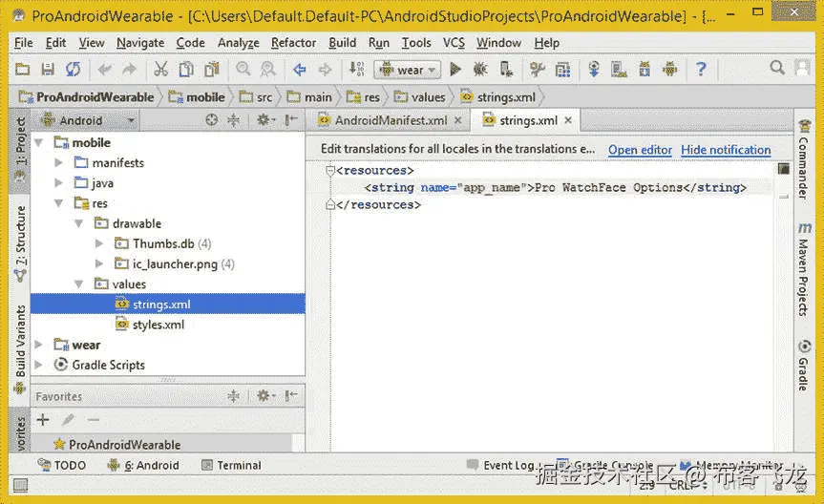Screen dimensions: 824x504
Task: Open the AVD Manager icon
Action: 619,69
